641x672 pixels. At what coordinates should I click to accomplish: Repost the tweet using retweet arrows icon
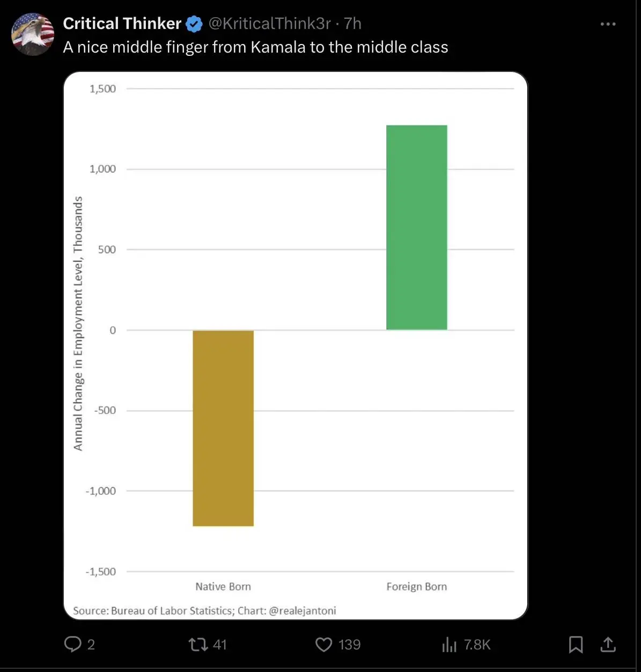pyautogui.click(x=198, y=644)
